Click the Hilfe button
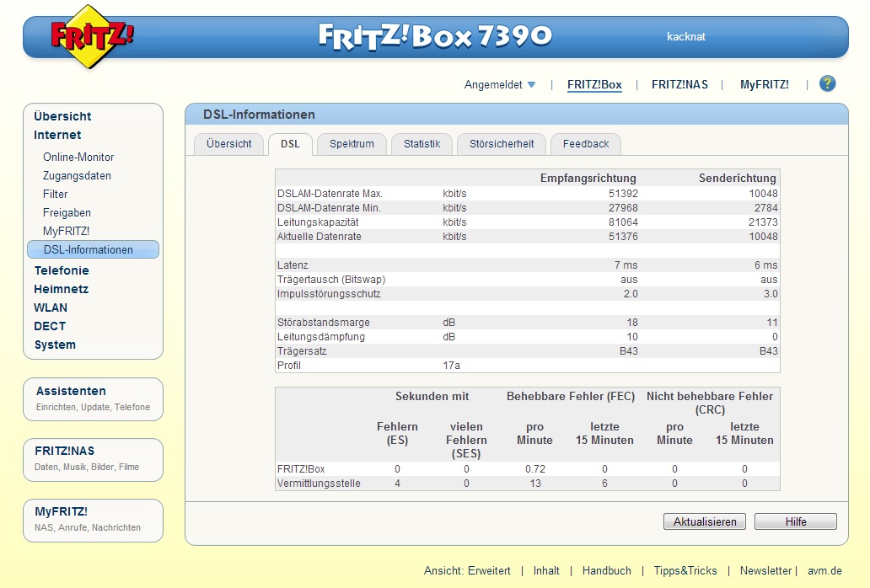The image size is (870, 588). pyautogui.click(x=796, y=521)
